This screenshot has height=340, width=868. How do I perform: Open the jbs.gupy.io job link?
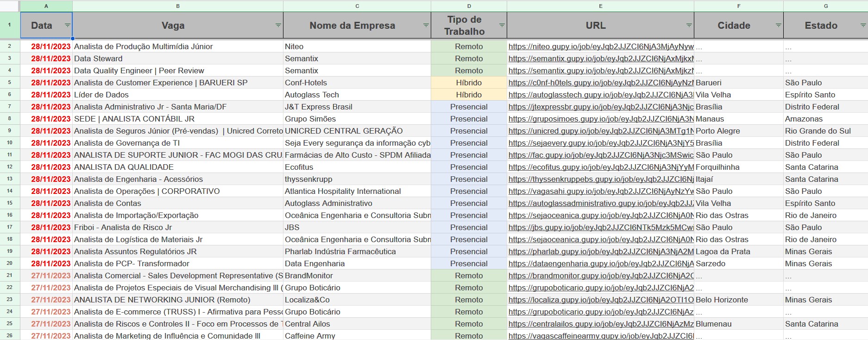coord(601,227)
